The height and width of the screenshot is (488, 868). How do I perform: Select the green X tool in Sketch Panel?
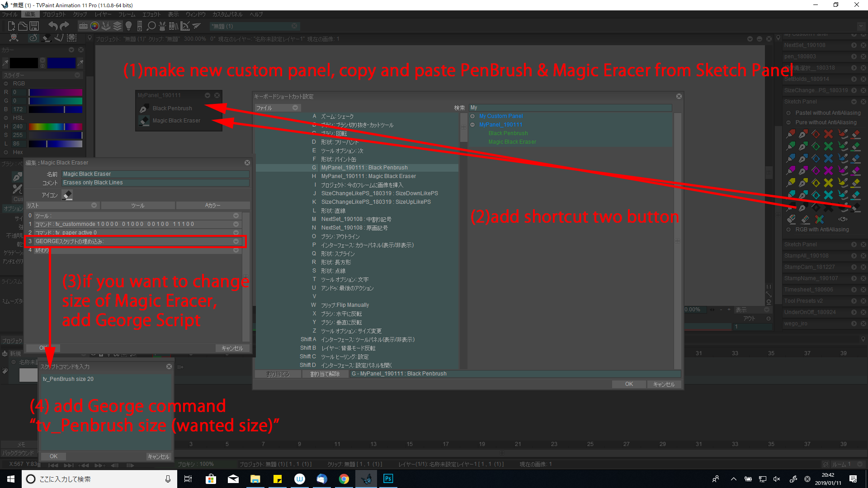point(828,146)
